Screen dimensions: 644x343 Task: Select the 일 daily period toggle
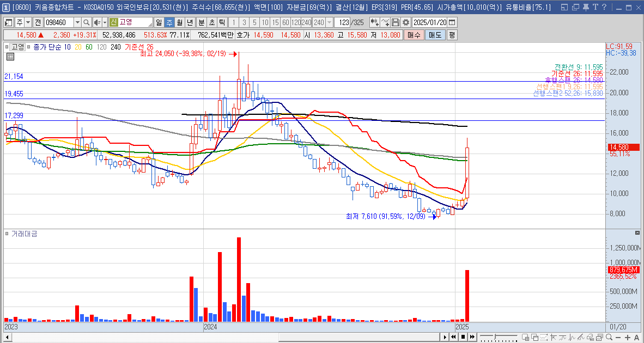[x=159, y=22]
